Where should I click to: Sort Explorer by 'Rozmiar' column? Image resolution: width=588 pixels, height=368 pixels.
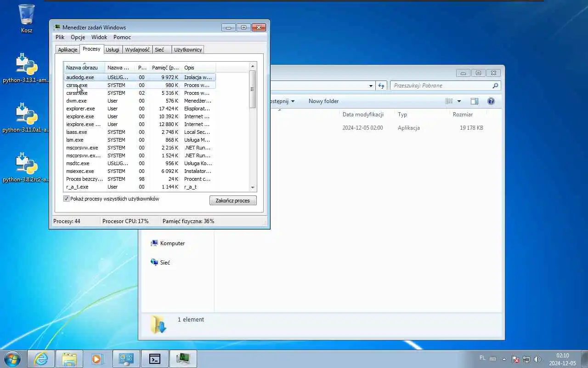pos(468,115)
